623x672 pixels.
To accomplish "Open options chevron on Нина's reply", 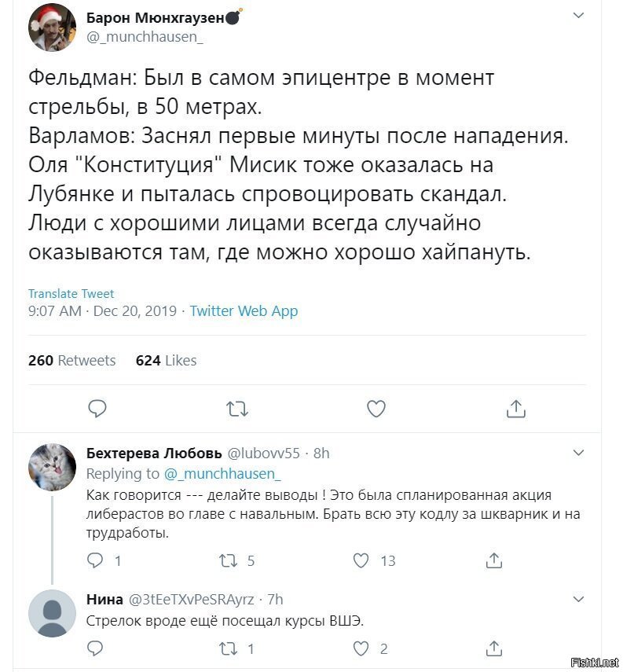I will [578, 599].
